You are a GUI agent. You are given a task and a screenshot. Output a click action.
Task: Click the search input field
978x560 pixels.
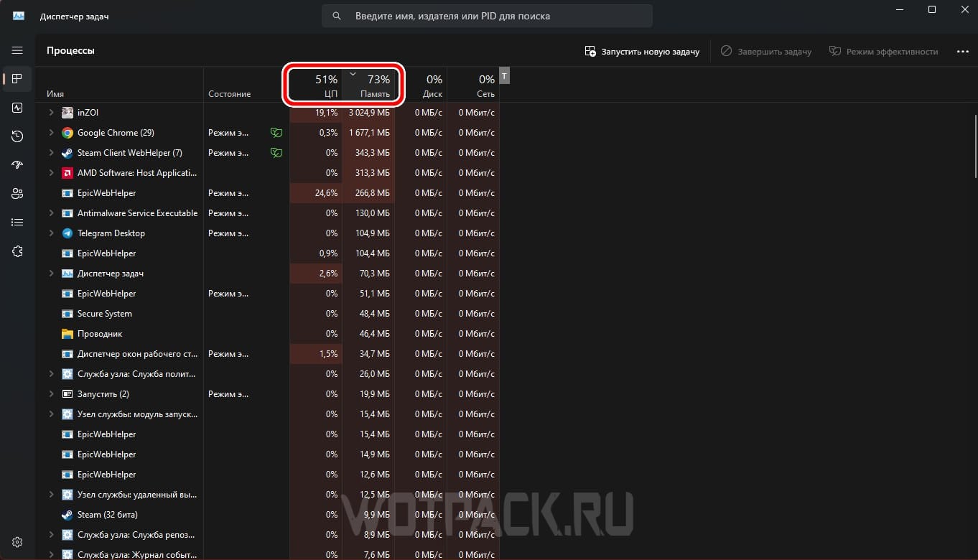click(488, 16)
